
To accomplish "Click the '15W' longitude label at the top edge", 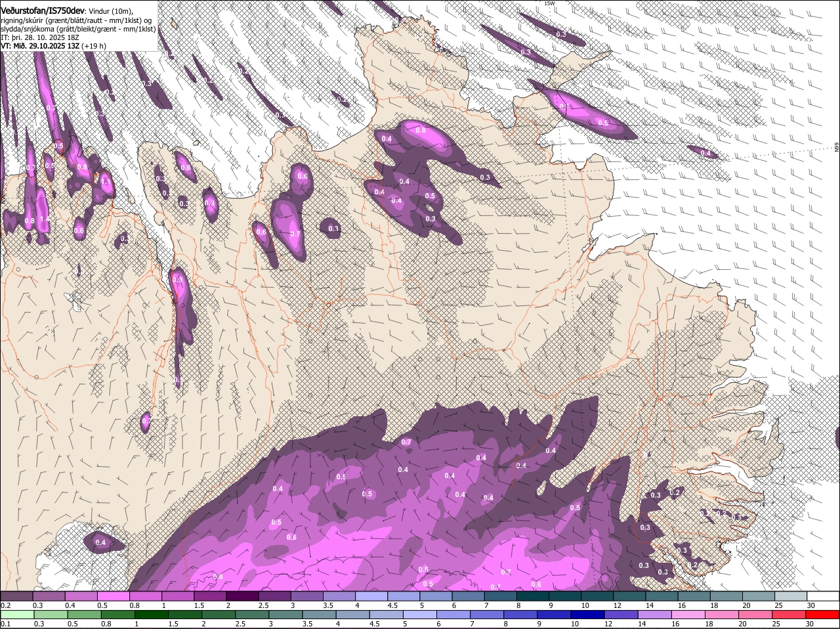I will tap(549, 3).
